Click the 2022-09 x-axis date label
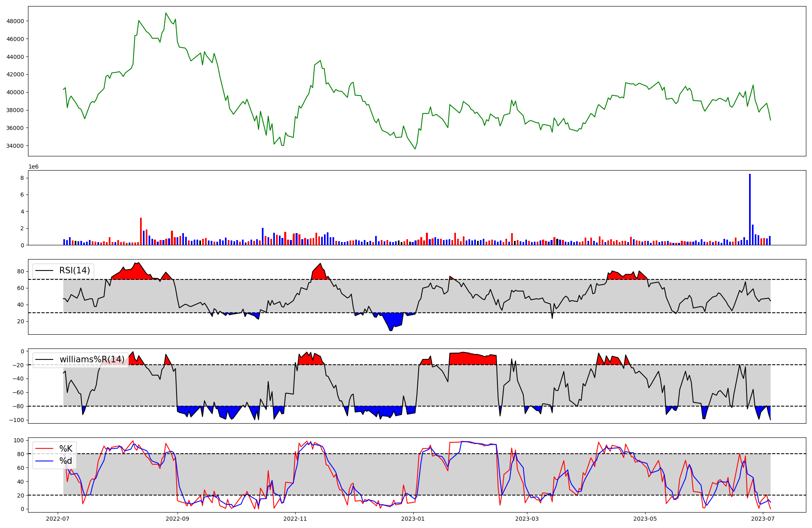This screenshot has width=812, height=528. pyautogui.click(x=177, y=518)
